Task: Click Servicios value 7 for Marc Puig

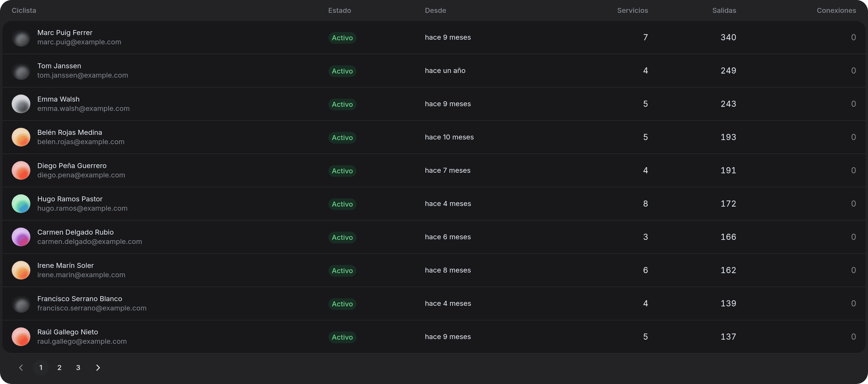Action: 645,37
